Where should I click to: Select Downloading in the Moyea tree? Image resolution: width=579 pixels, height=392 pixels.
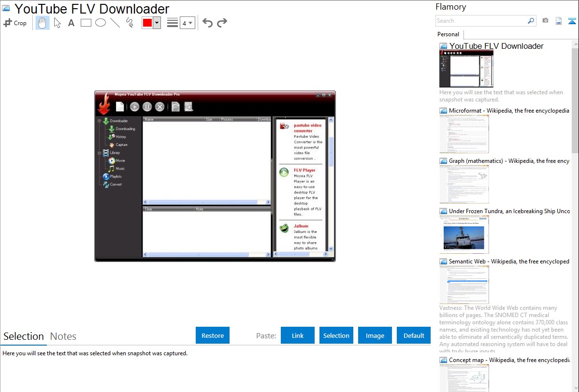(125, 129)
